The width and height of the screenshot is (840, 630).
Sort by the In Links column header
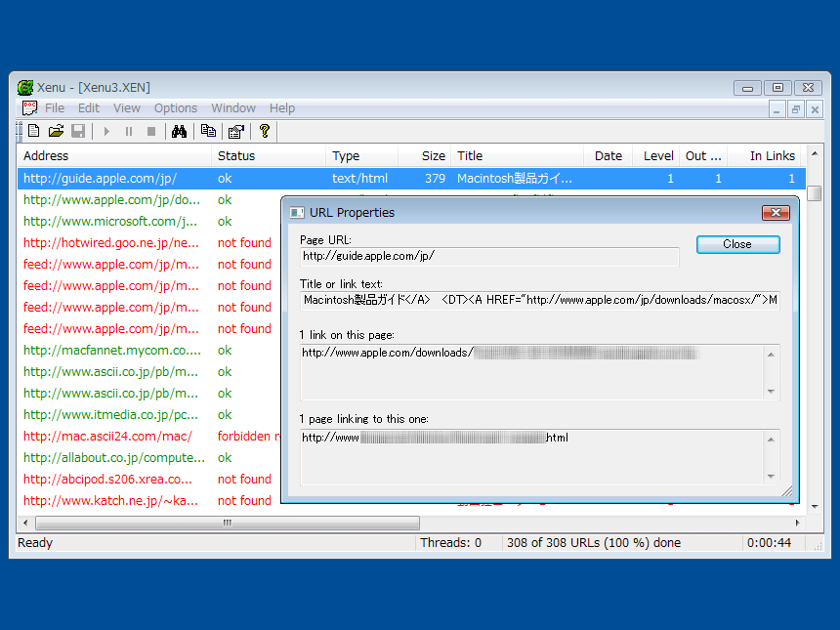[x=764, y=156]
